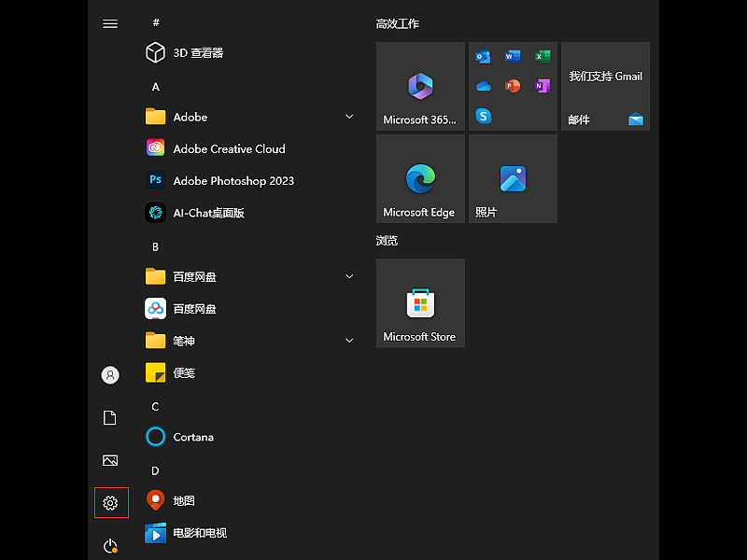
Task: Click the # letter header
Action: tap(156, 22)
